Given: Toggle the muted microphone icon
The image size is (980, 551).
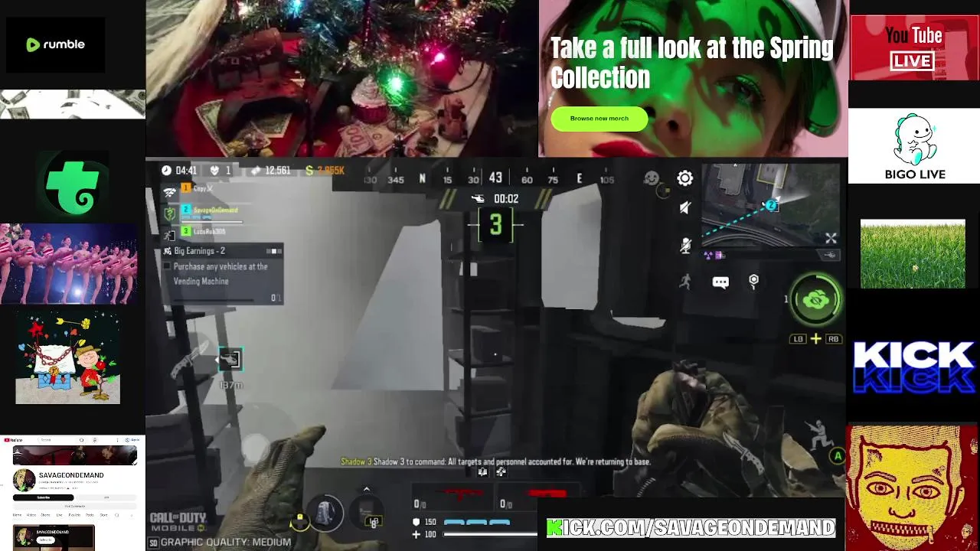Looking at the screenshot, I should click(686, 245).
